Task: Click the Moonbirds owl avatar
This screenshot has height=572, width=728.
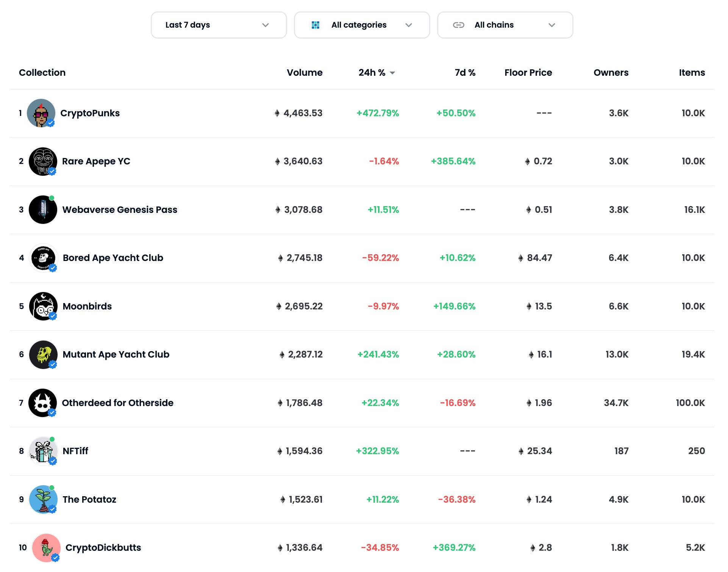Action: click(43, 306)
